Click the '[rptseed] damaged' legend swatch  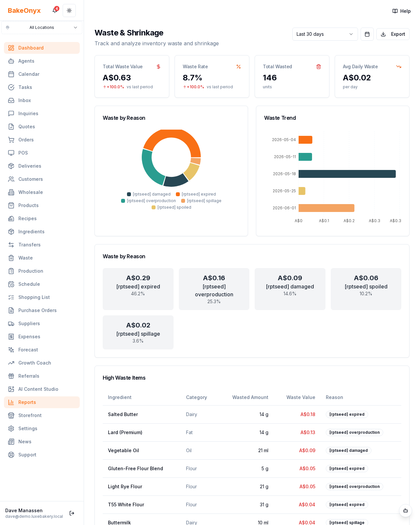(x=129, y=194)
